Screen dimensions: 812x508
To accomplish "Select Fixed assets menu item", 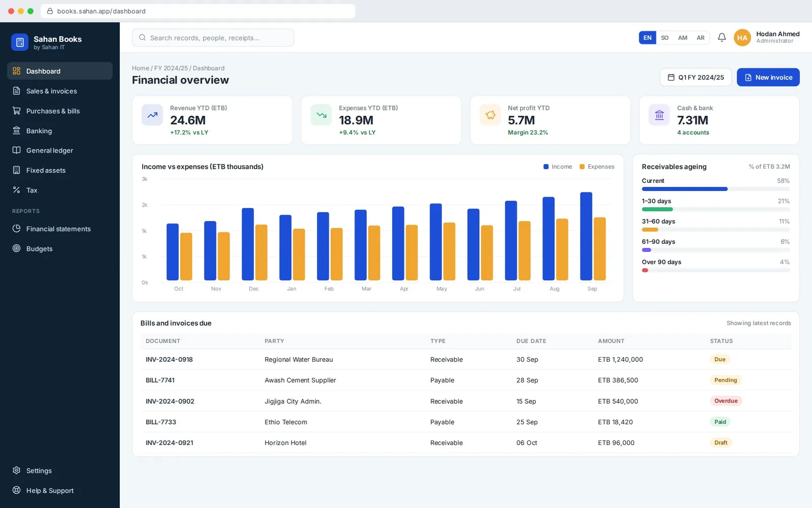I will (x=60, y=170).
